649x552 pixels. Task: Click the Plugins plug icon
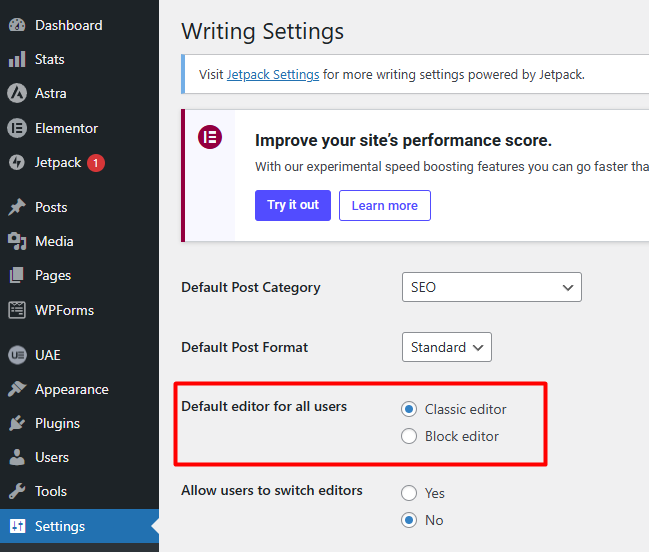click(x=17, y=423)
